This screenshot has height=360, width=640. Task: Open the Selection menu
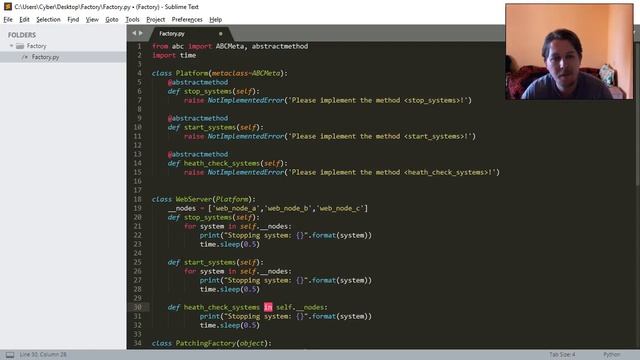48,20
